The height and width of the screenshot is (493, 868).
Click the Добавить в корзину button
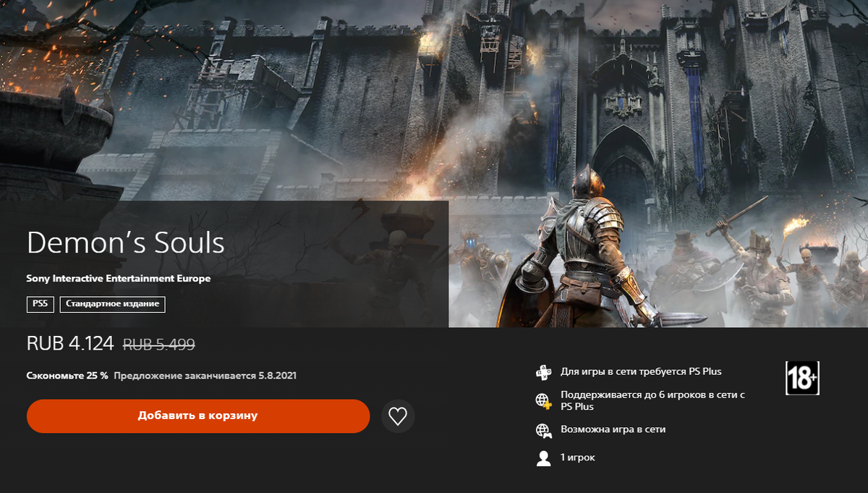(198, 416)
